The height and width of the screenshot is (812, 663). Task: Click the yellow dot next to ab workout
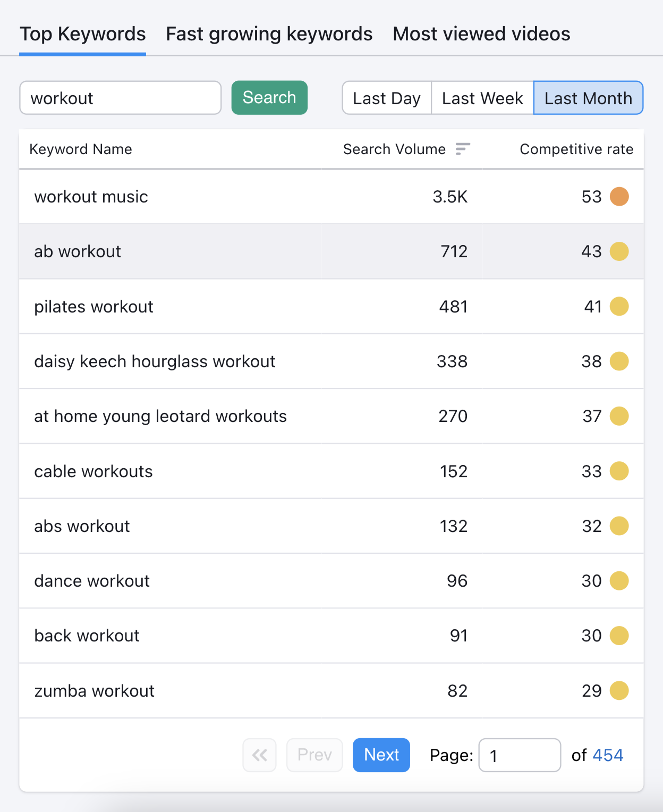point(618,251)
